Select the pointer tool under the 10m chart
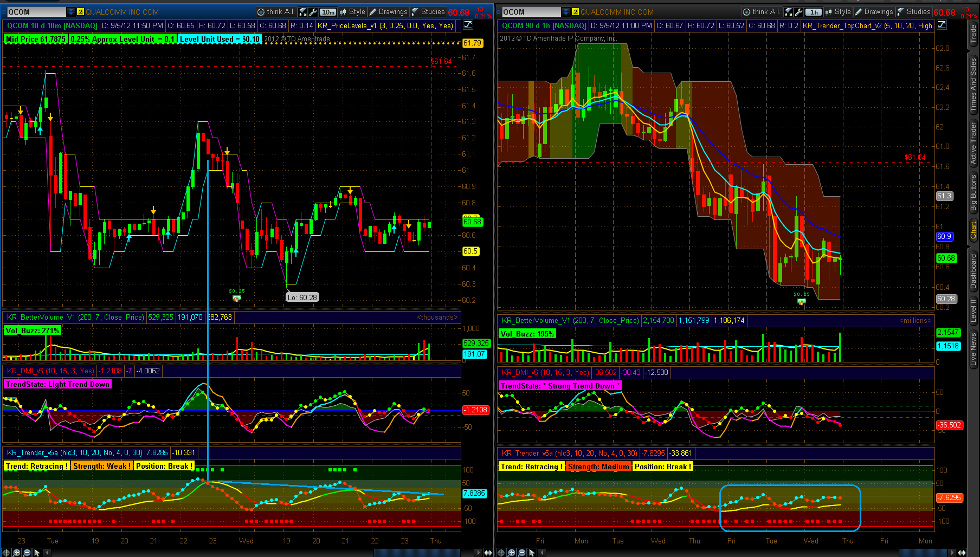This screenshot has height=557, width=980. [37, 553]
